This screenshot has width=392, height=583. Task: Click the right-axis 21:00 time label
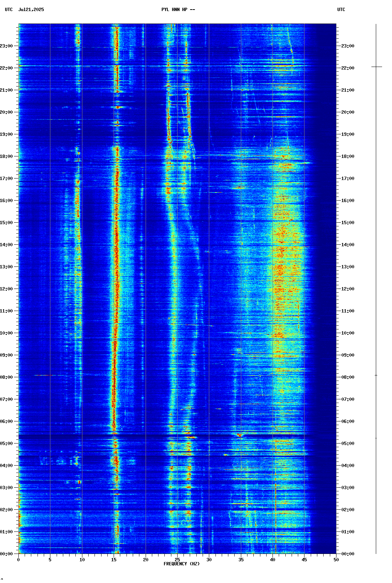(x=348, y=90)
